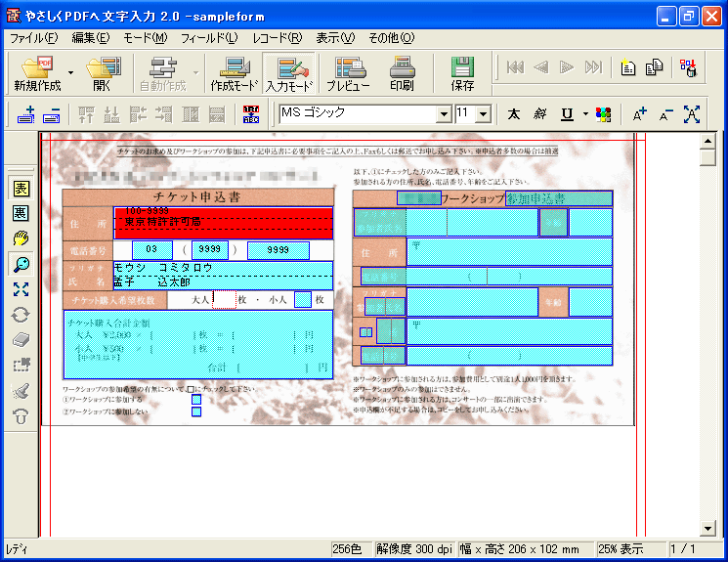The height and width of the screenshot is (562, 728).
Task: Select the 表 (front side) button
Action: tap(21, 189)
